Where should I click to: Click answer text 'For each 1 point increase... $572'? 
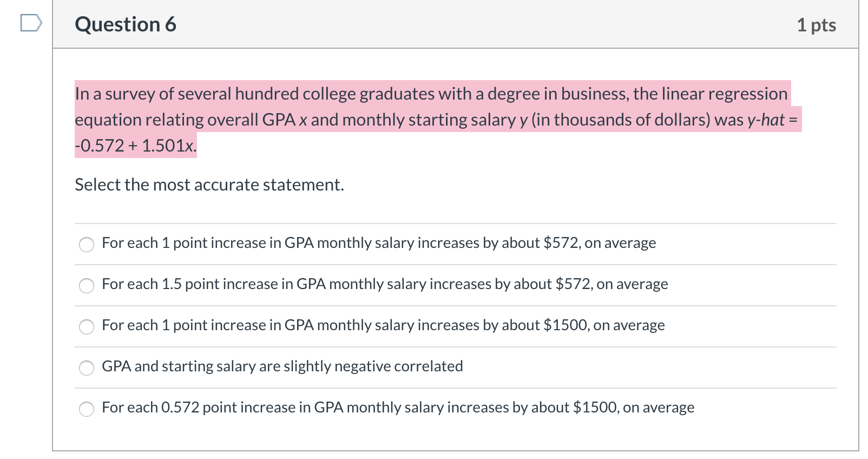click(379, 243)
